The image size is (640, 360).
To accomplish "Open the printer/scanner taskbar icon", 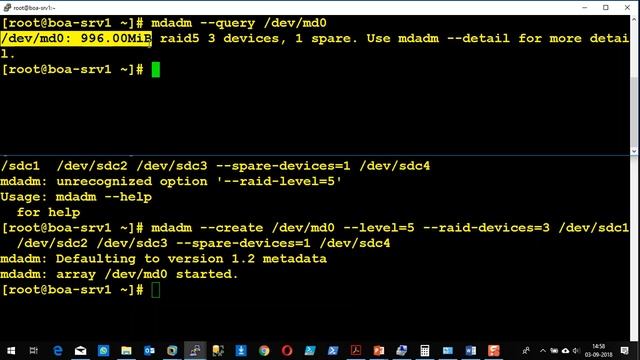I will click(x=402, y=351).
